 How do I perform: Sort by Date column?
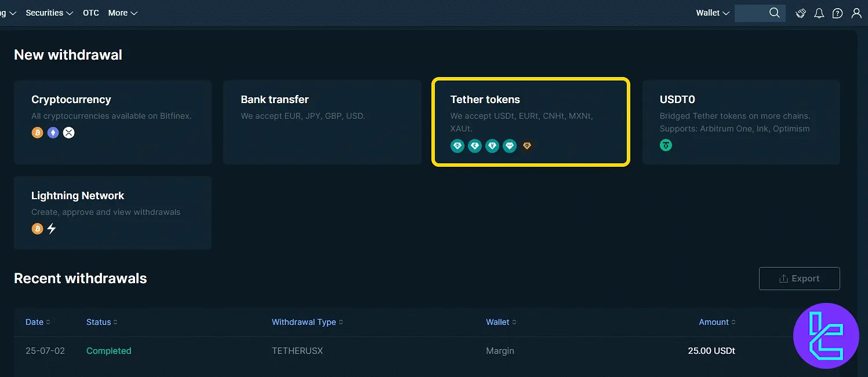[38, 322]
